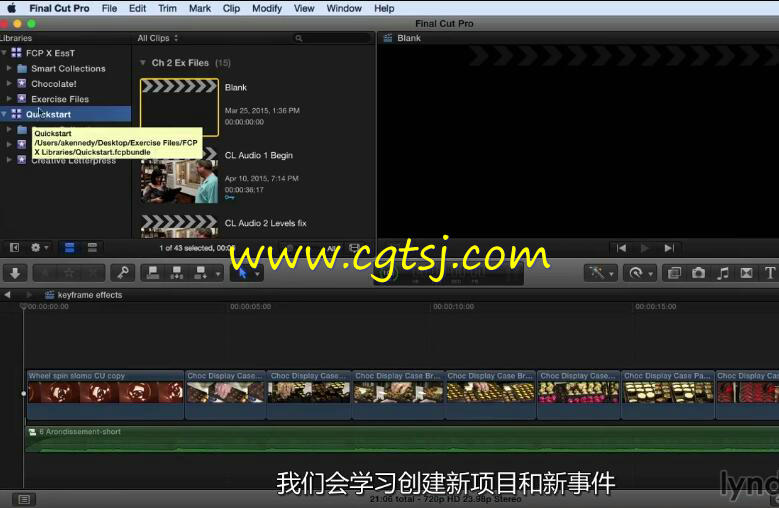Select the Exercise Files event
779x508 pixels.
[x=60, y=99]
